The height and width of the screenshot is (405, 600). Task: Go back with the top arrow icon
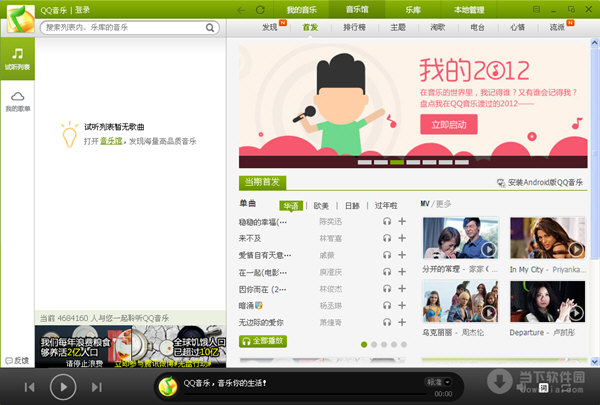tap(241, 10)
